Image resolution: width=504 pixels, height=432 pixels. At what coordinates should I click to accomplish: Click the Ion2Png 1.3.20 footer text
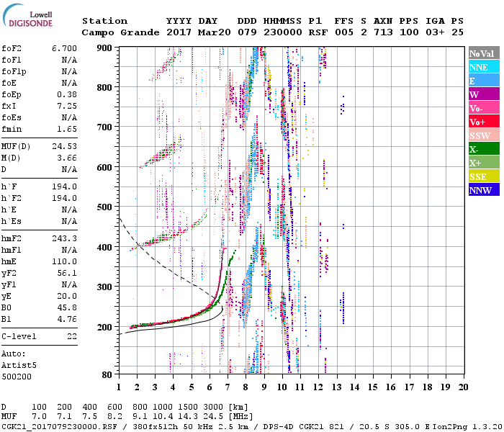(x=468, y=427)
